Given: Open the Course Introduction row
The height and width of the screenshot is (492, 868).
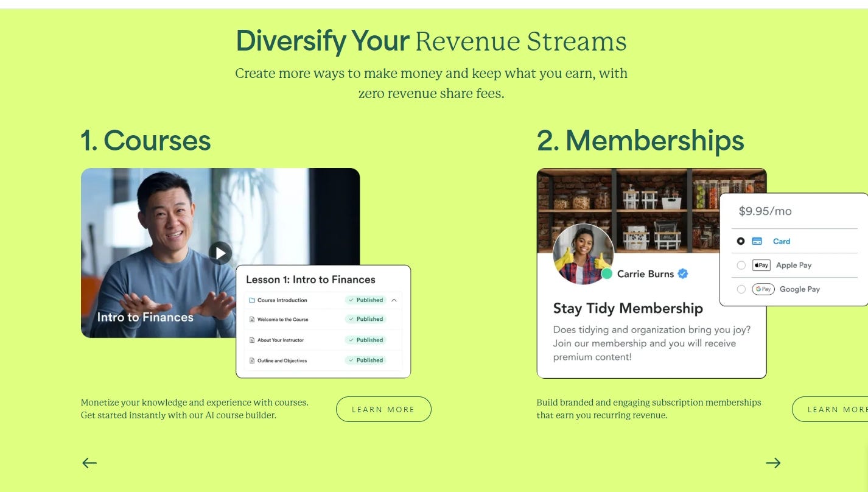Looking at the screenshot, I should (323, 300).
